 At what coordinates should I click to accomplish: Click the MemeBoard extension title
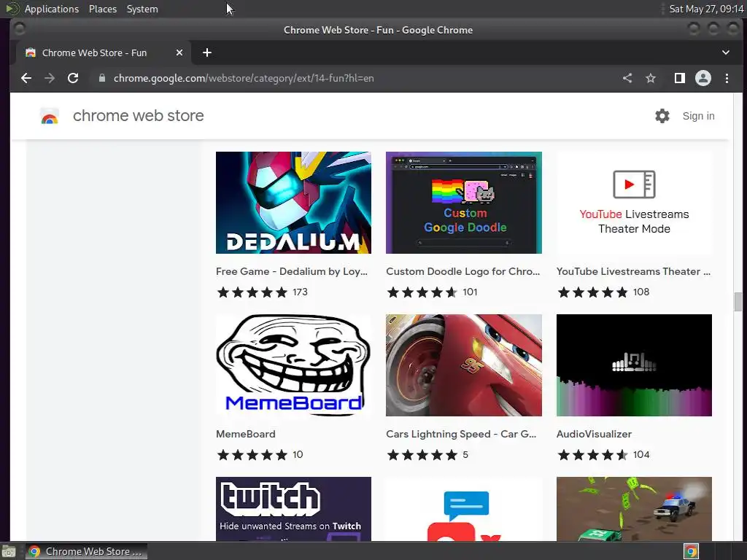[245, 434]
